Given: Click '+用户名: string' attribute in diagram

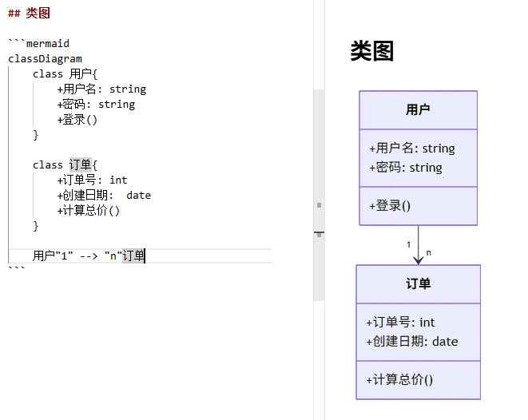Looking at the screenshot, I should [412, 148].
